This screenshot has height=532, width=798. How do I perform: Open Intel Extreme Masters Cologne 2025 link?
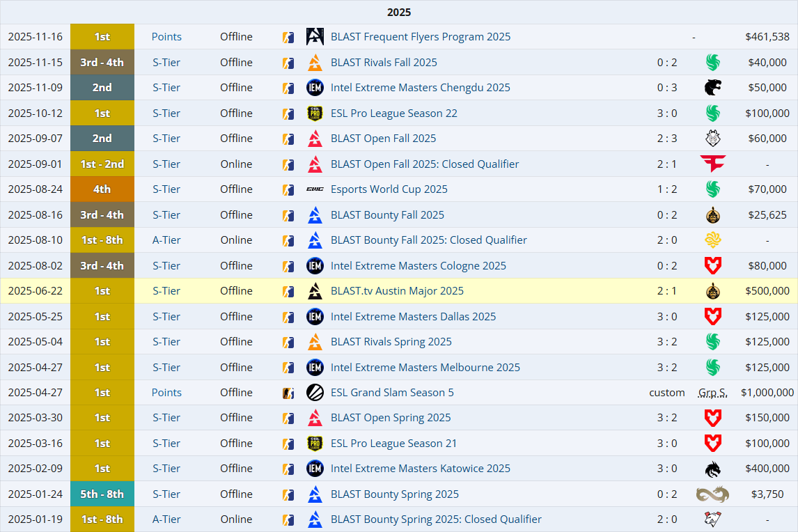(418, 266)
